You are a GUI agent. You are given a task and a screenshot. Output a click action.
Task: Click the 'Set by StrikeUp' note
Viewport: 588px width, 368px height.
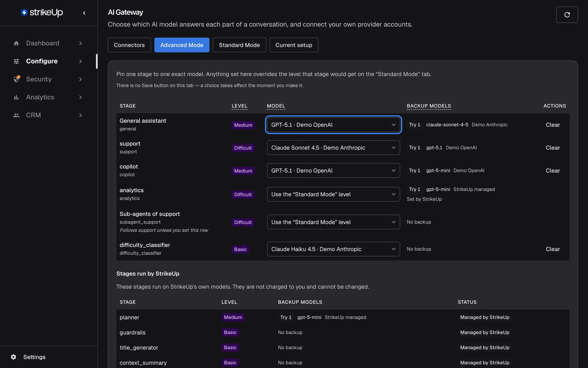[x=424, y=199]
